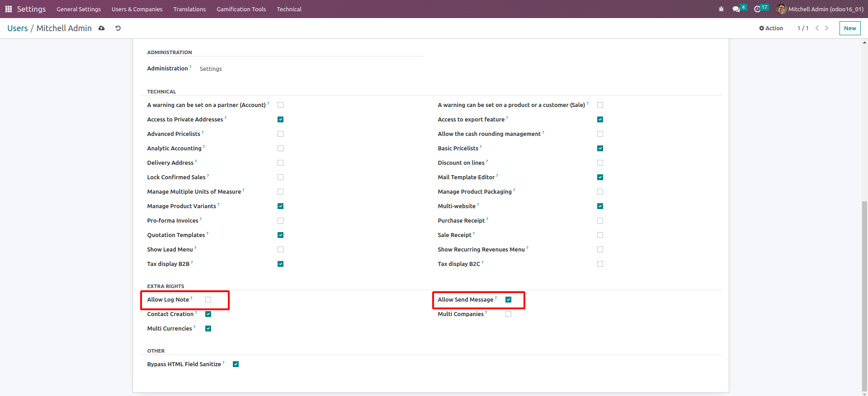Open the activities clock icon
The width and height of the screenshot is (868, 396).
tap(758, 9)
